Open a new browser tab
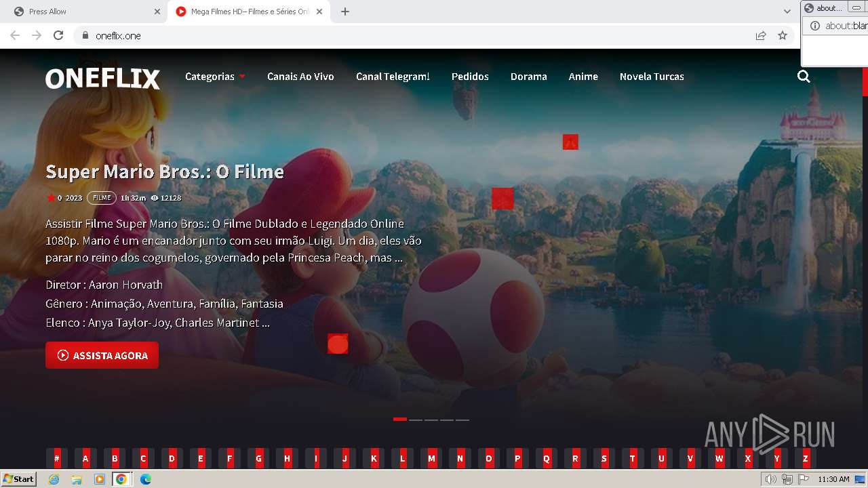Screen dimensions: 868x488 click(344, 12)
